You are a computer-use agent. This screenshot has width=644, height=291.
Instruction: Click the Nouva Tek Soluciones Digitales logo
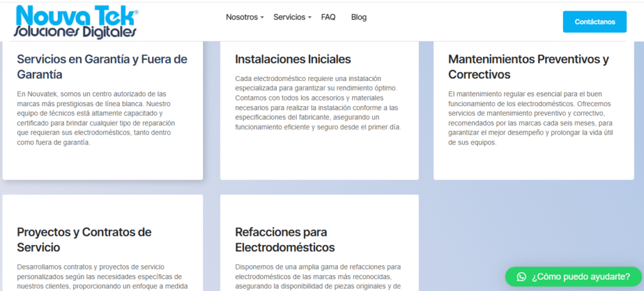pos(75,21)
